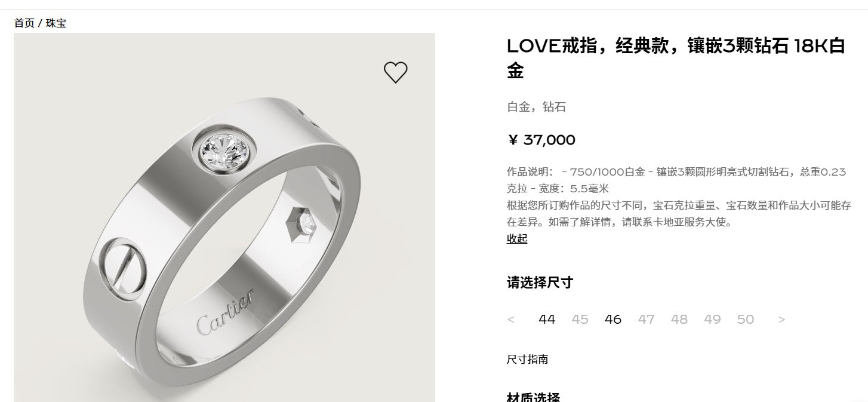Image resolution: width=868 pixels, height=402 pixels.
Task: Click the product title LOVE戒指
Action: (x=676, y=58)
